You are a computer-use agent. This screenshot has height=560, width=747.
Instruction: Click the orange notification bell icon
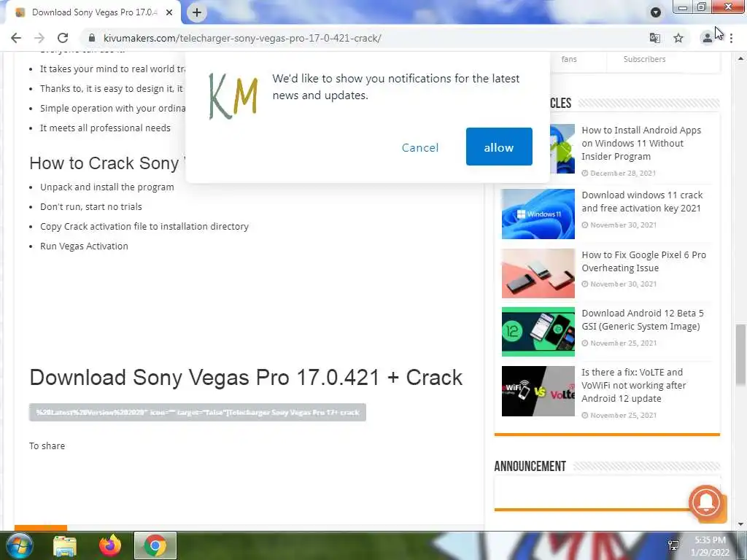705,502
